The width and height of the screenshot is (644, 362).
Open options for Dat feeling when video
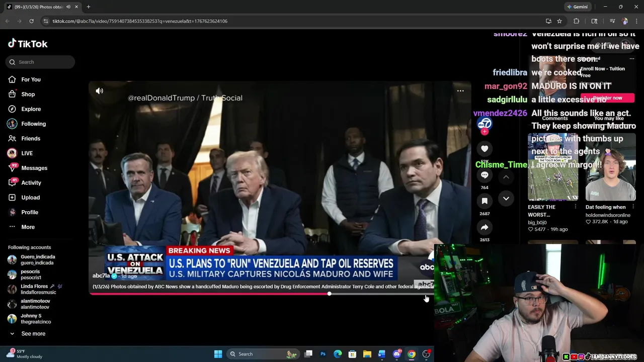tap(633, 207)
